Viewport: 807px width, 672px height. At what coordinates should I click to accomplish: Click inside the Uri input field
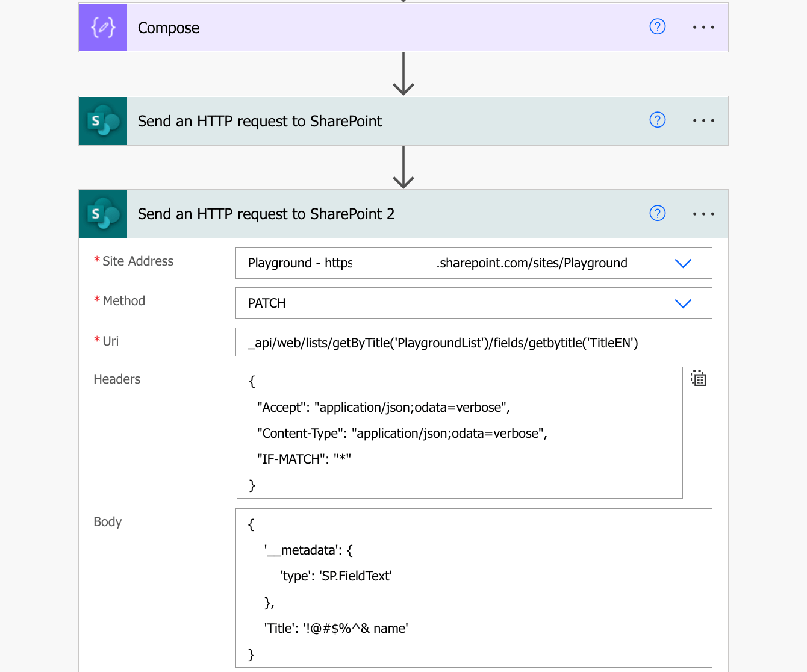coord(473,342)
